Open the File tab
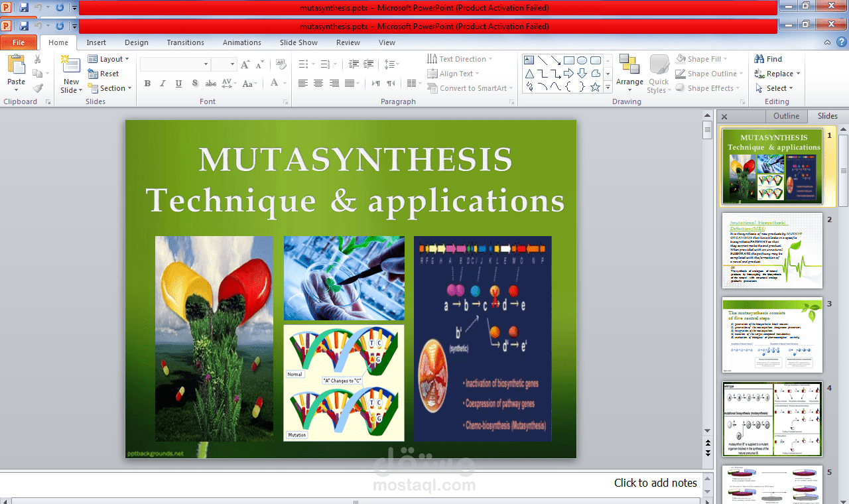Viewport: 849px width, 504px height. point(19,42)
